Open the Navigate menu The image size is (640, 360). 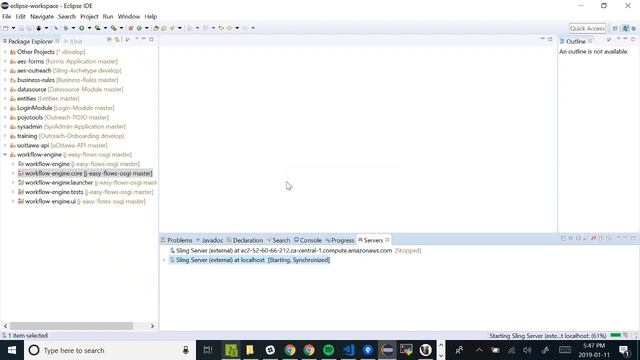[42, 17]
